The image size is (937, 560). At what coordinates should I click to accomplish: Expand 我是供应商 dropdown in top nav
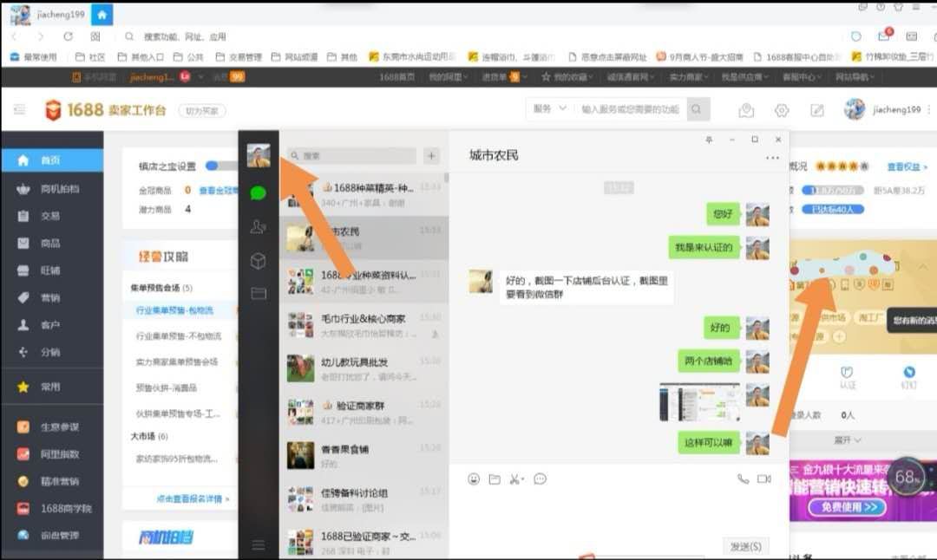(x=744, y=77)
